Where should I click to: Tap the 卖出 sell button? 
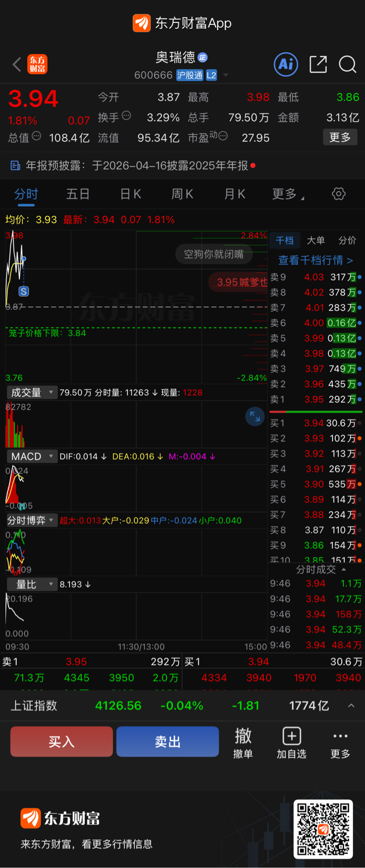(x=168, y=742)
